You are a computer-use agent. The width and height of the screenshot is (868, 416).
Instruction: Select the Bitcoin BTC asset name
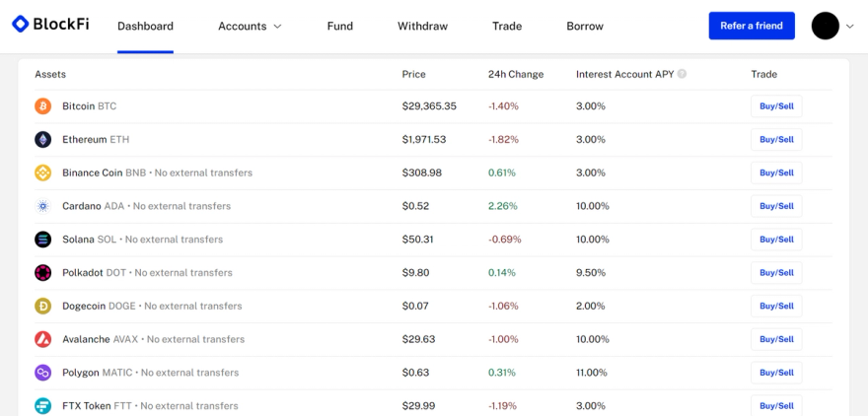[89, 106]
